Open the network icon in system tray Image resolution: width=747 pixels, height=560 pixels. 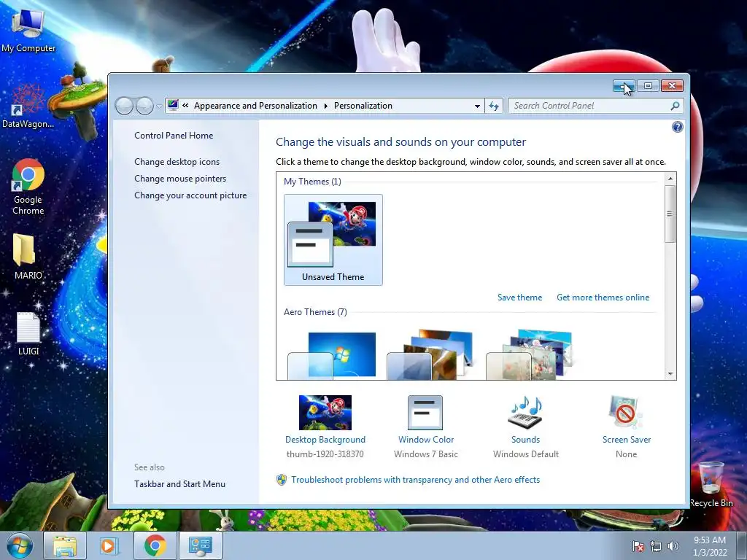click(x=656, y=546)
